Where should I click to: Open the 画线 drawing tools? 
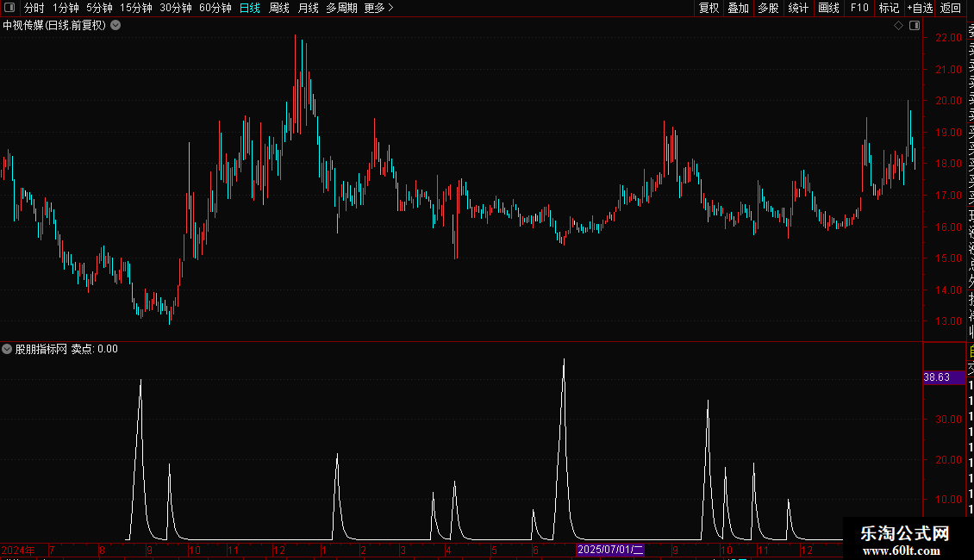[828, 8]
